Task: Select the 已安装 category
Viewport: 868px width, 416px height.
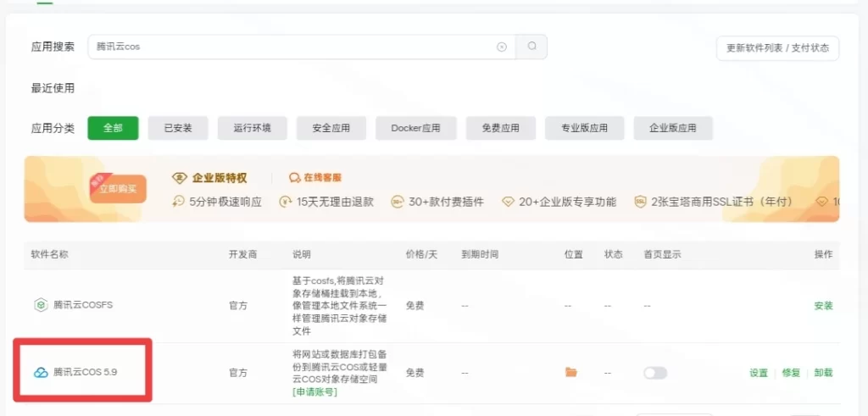Action: coord(178,128)
